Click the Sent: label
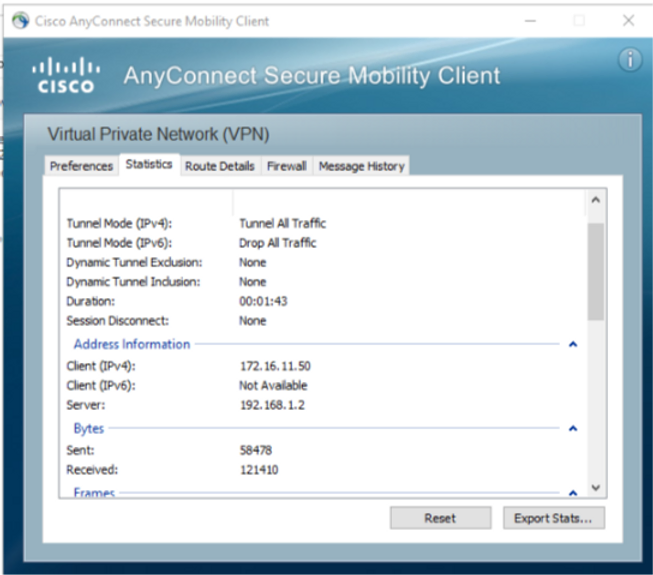653x575 pixels. click(80, 450)
